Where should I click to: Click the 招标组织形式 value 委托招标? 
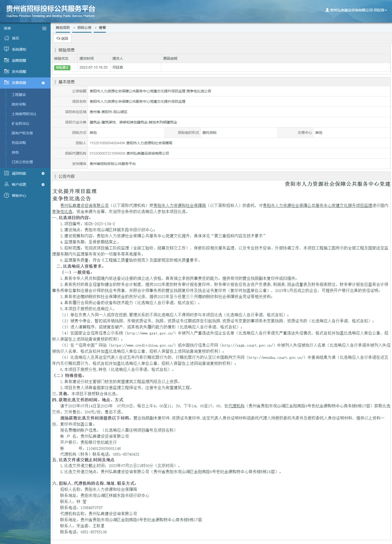point(209,133)
